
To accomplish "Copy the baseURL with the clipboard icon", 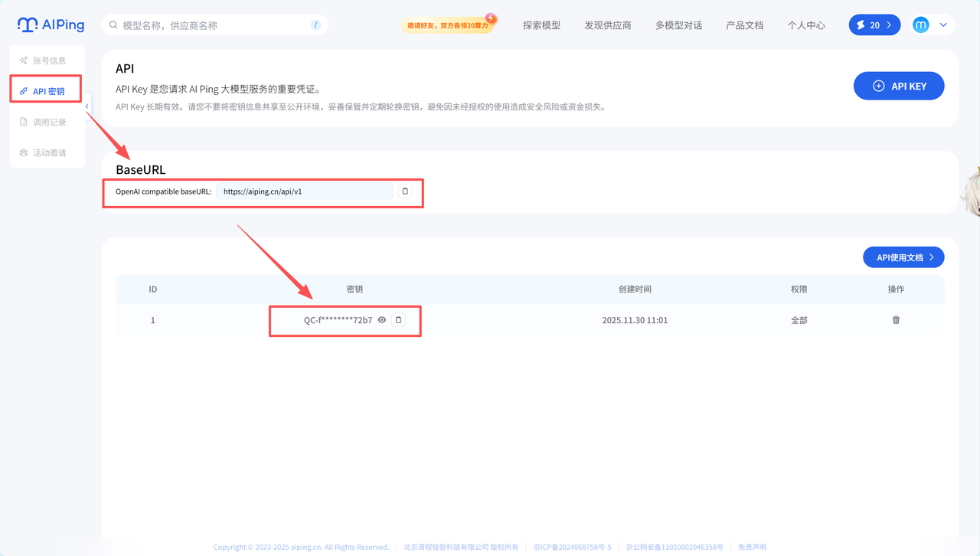I will click(x=405, y=191).
